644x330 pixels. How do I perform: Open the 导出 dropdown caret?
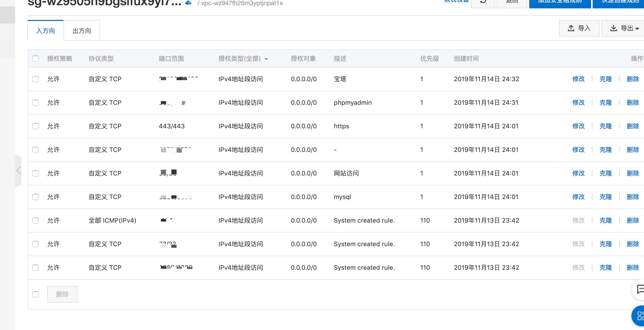coord(637,28)
